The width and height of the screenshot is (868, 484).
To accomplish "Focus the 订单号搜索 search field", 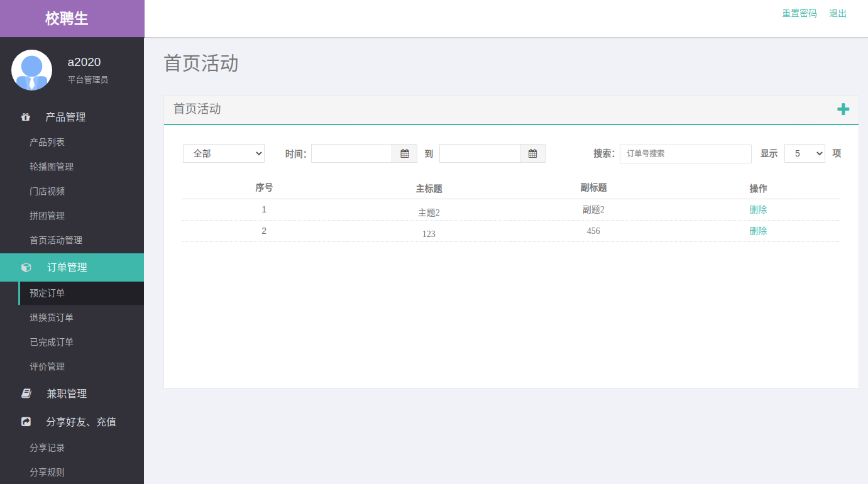I will pyautogui.click(x=685, y=153).
